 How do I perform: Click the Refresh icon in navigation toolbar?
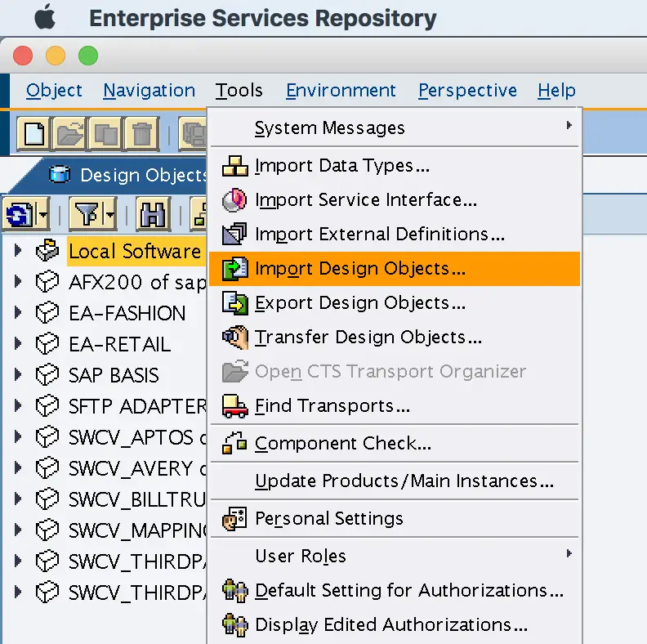click(x=19, y=214)
